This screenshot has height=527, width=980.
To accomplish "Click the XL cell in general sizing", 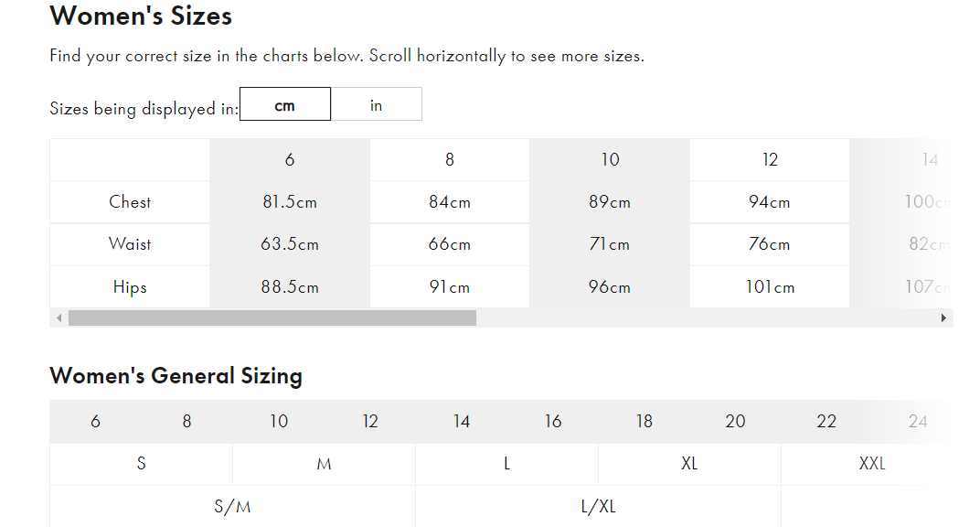I will pyautogui.click(x=689, y=464).
